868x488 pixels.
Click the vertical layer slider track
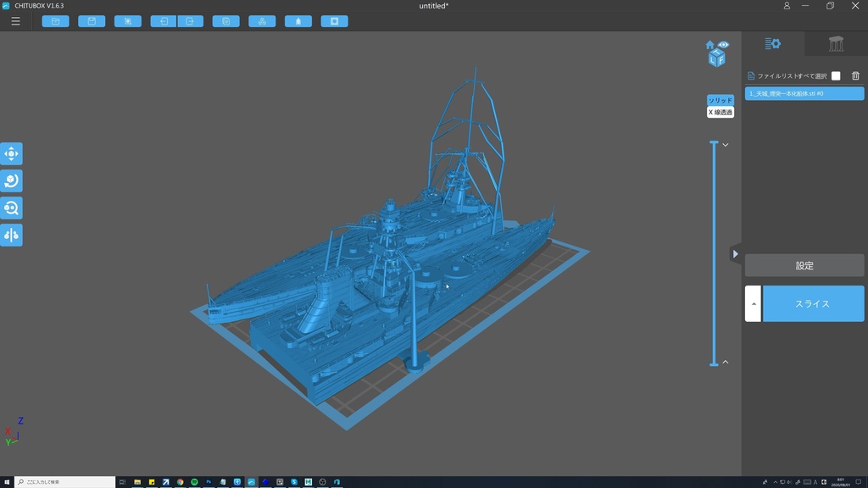point(714,253)
